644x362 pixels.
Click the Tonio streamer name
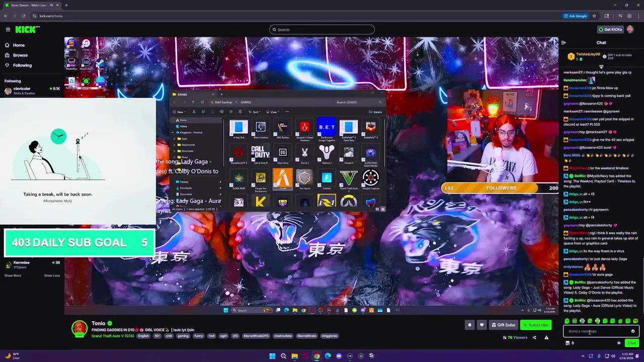pos(98,324)
